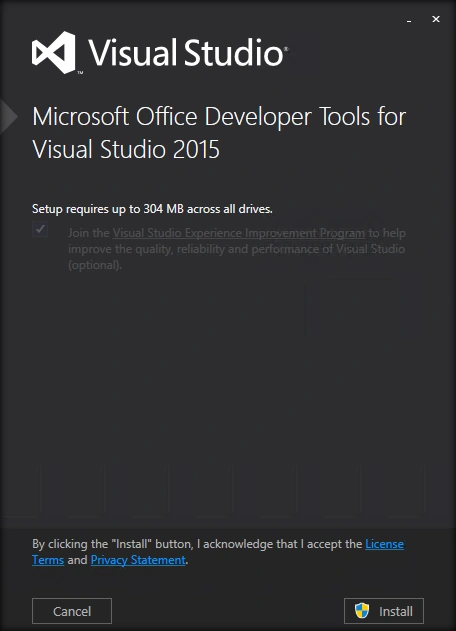Viewport: 456px width, 631px height.
Task: Close the setup window
Action: [436, 19]
